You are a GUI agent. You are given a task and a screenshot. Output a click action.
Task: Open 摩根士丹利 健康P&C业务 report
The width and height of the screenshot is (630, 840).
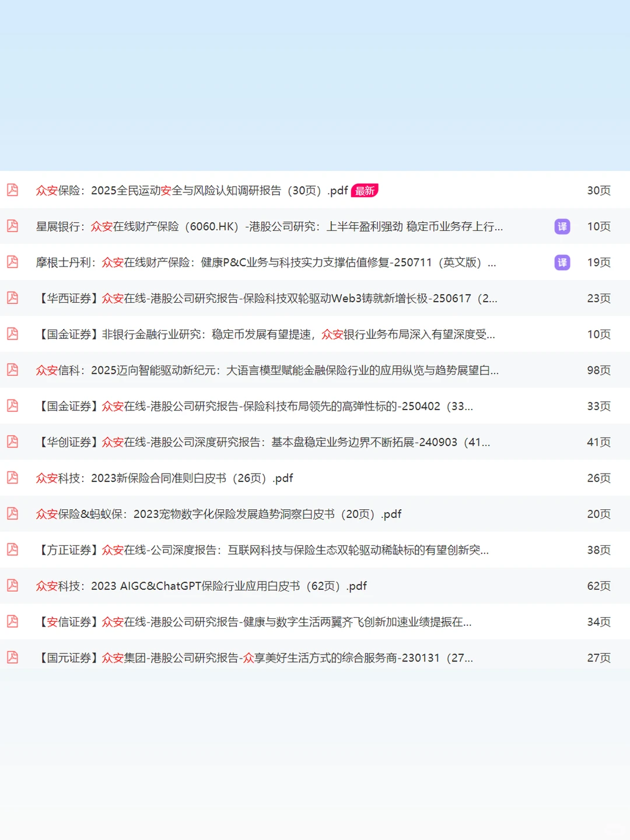(266, 262)
